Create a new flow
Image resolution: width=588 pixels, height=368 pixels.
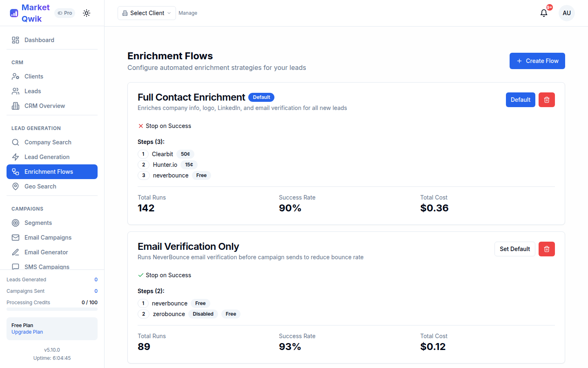pos(537,61)
